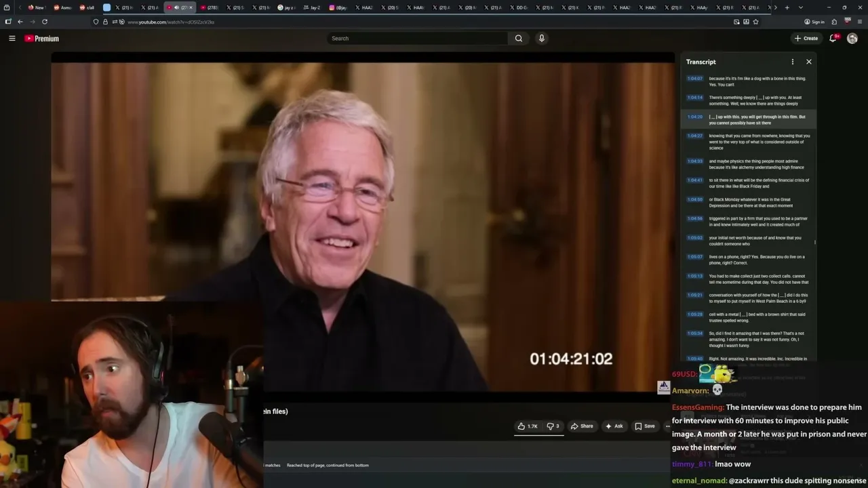Click the red extension icon in toolbar

coord(848,21)
